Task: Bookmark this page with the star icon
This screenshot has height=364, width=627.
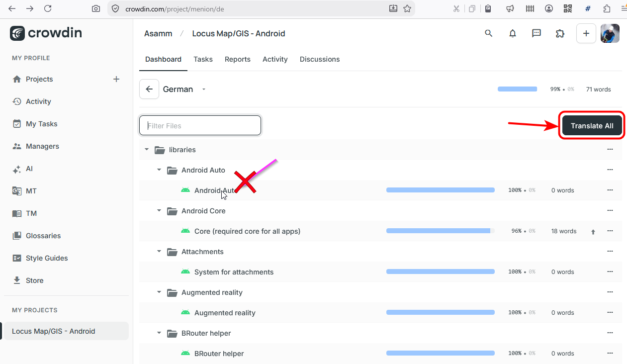Action: tap(407, 8)
